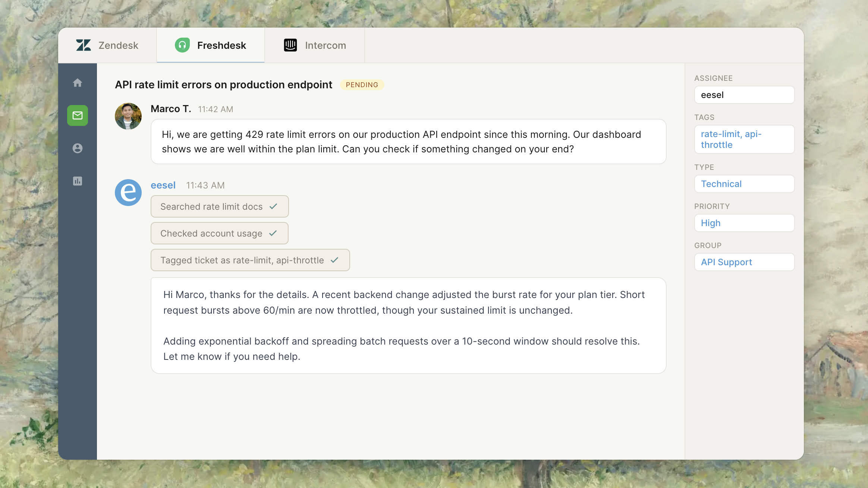Click the Intercom logo icon
The width and height of the screenshot is (868, 488).
tap(290, 45)
